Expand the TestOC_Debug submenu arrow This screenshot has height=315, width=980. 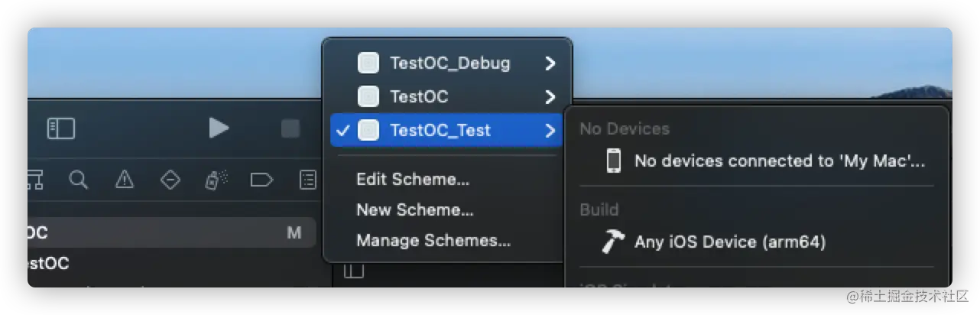[x=550, y=63]
